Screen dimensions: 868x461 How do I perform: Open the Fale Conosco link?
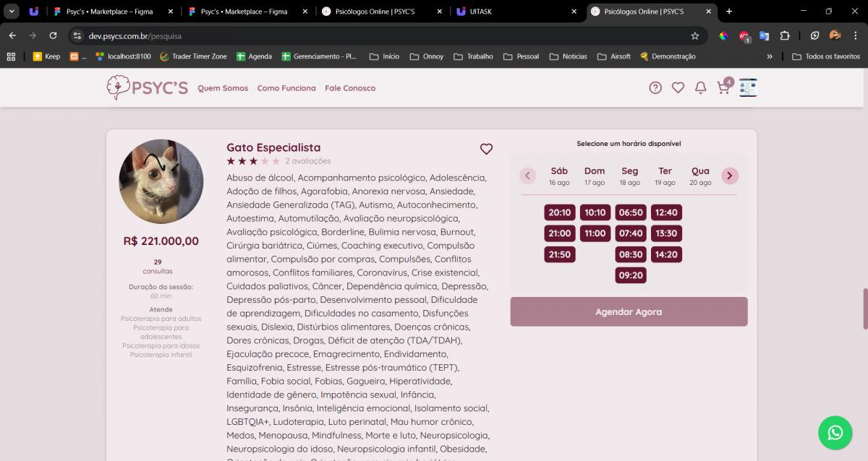[x=350, y=88]
